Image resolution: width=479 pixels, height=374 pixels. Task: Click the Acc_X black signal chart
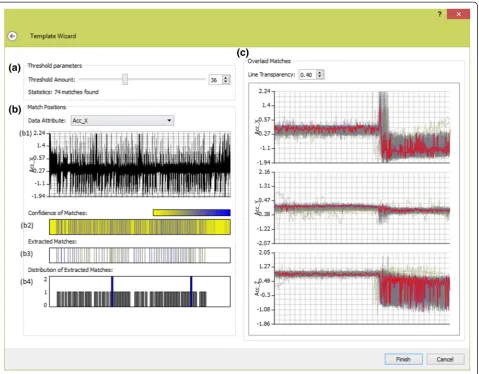(x=140, y=164)
